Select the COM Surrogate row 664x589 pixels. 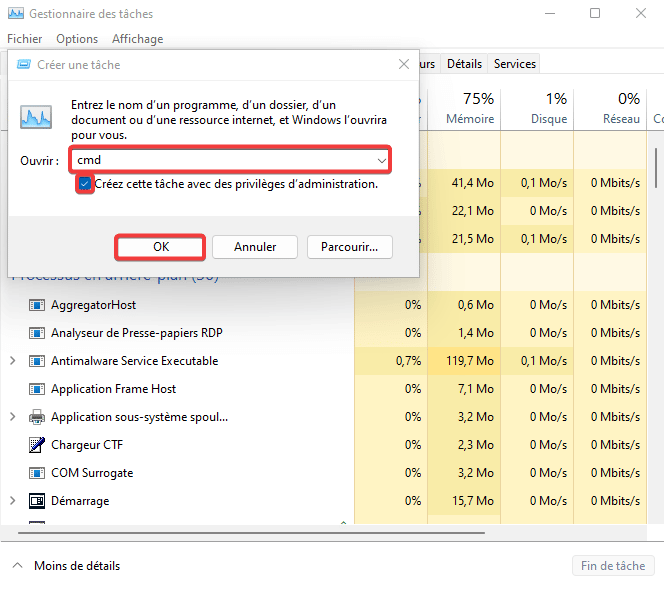324,473
